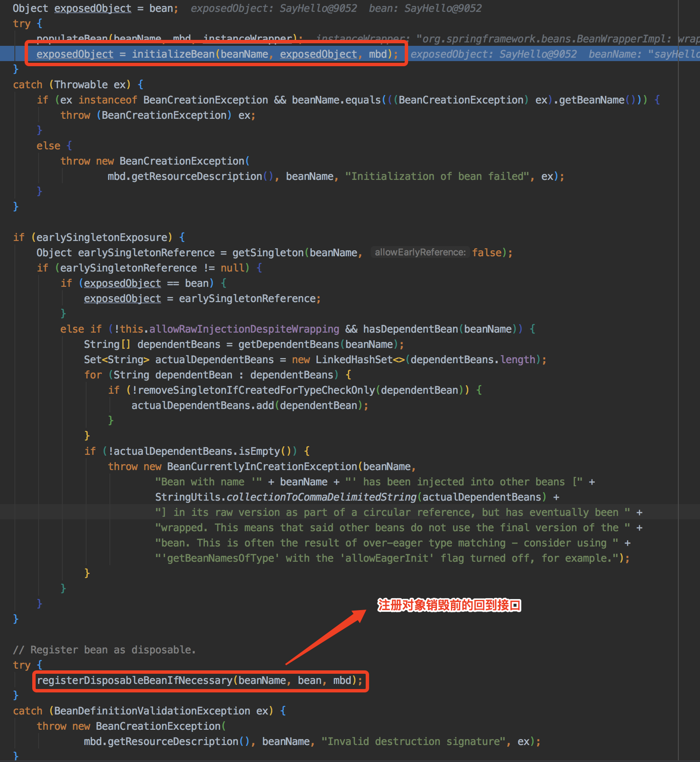Click '// Register bean as disposable.' comment
The height and width of the screenshot is (762, 700).
(x=104, y=650)
